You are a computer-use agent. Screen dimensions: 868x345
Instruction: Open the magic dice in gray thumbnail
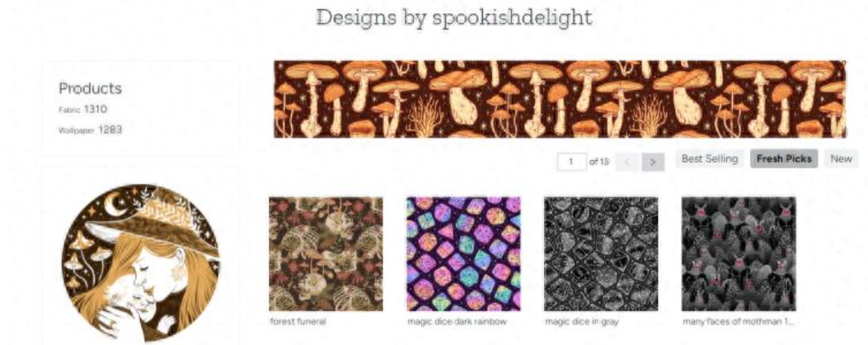pos(601,254)
